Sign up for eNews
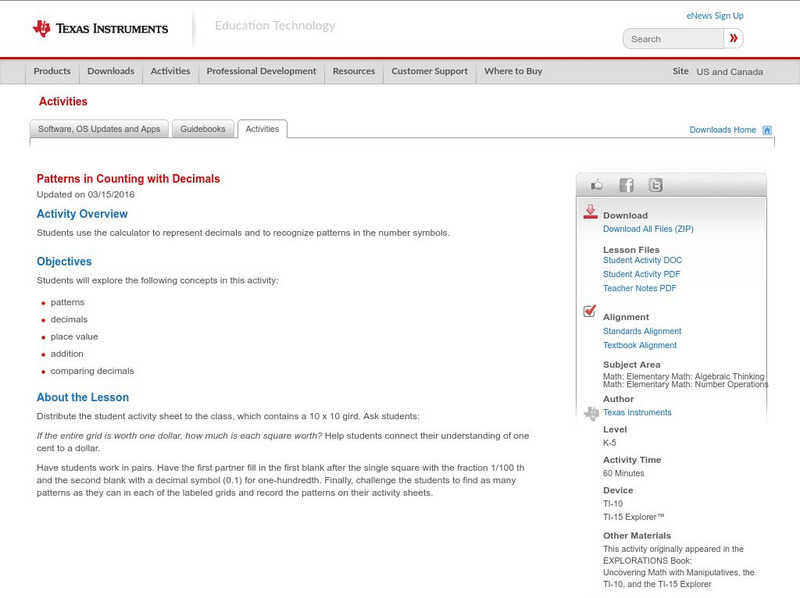Viewport: 800px width, 598px height. click(714, 14)
